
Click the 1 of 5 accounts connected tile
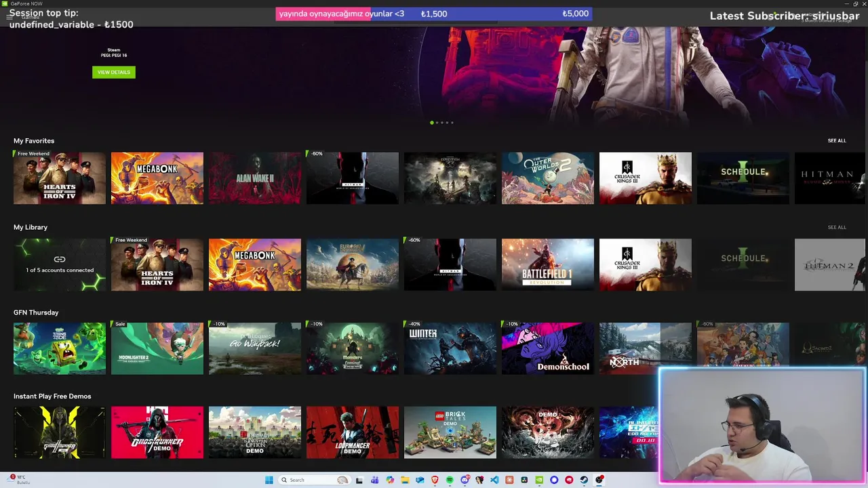[x=60, y=264]
